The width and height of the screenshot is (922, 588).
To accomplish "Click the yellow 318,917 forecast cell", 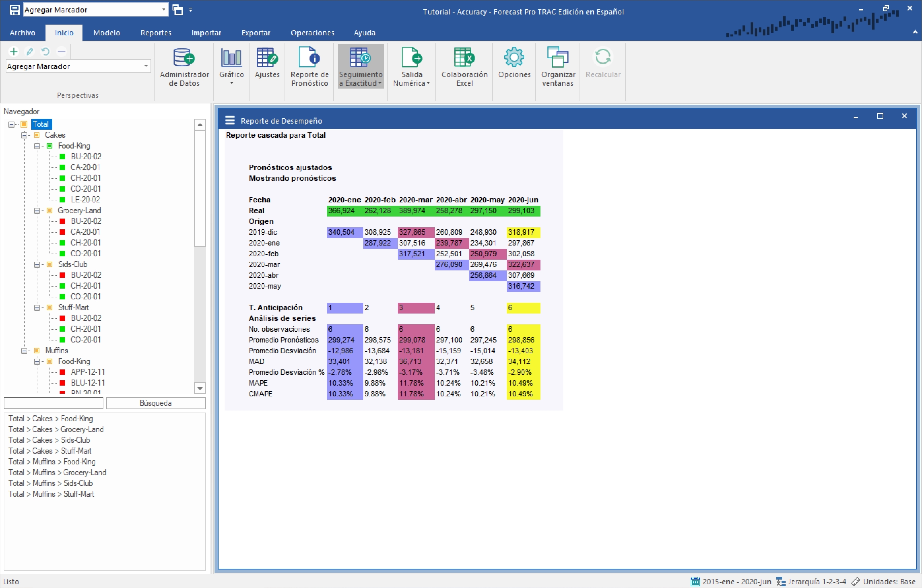I will point(523,232).
